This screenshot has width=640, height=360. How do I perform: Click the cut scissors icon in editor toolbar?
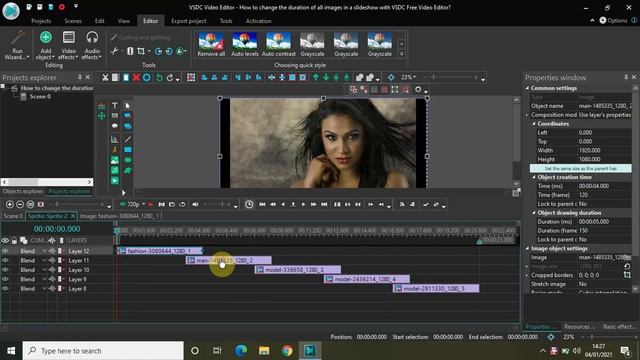tap(105, 78)
